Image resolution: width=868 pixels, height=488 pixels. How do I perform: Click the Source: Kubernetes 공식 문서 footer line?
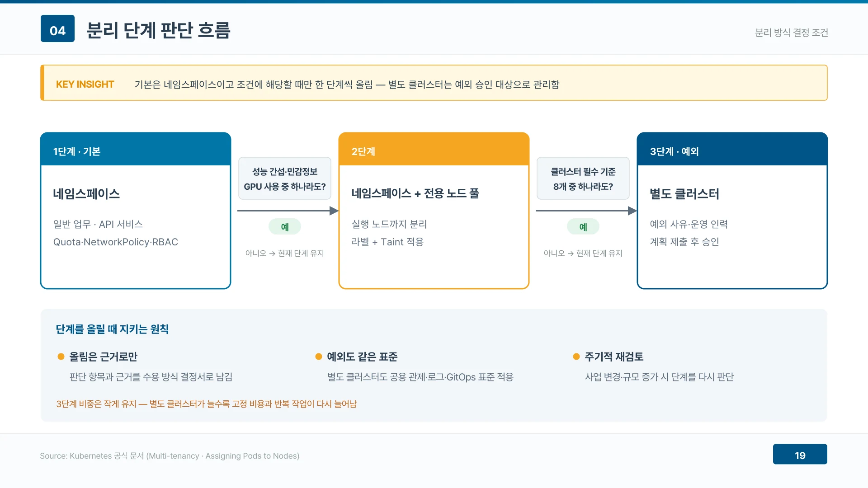tap(170, 456)
